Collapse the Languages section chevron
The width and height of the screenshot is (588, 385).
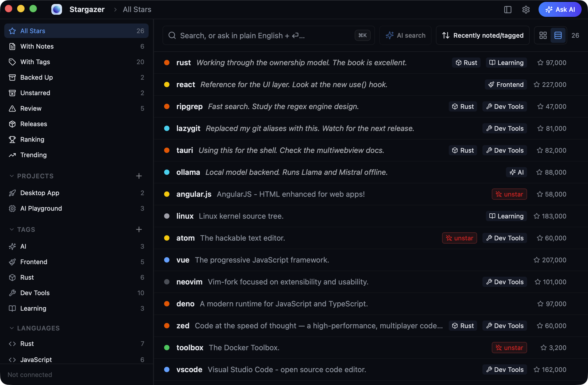click(11, 328)
